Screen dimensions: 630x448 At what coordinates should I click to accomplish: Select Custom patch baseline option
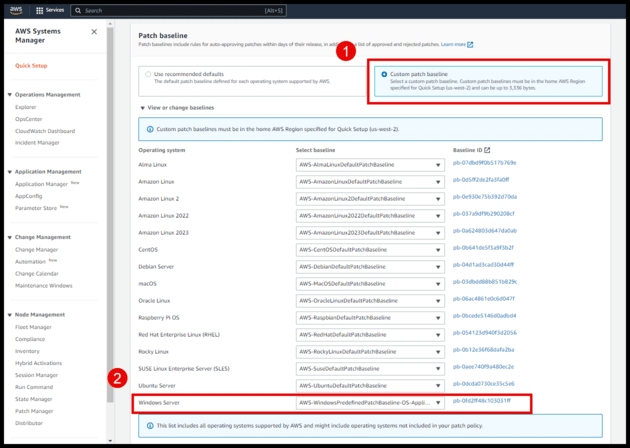384,74
